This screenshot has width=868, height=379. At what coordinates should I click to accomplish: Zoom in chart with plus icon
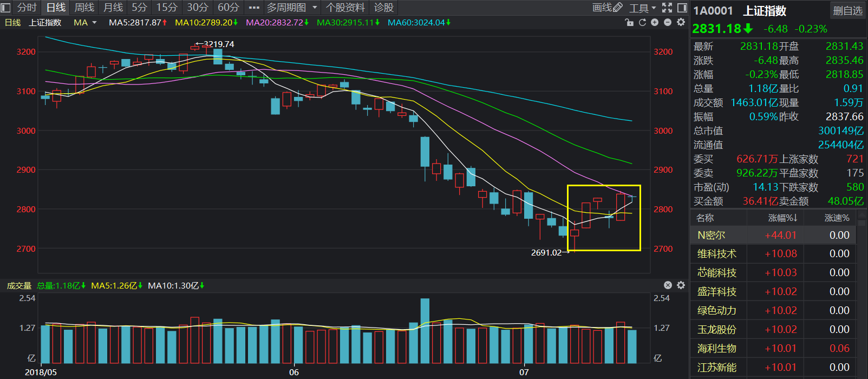click(x=655, y=22)
